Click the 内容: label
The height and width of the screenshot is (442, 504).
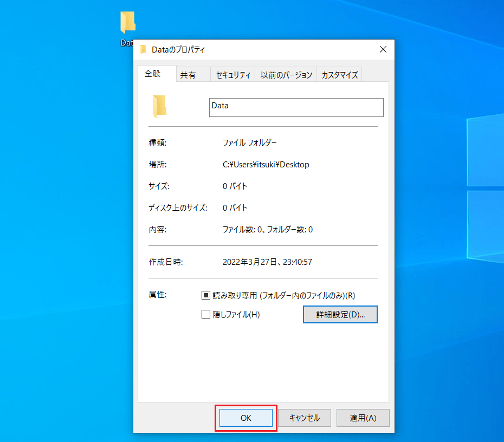158,230
